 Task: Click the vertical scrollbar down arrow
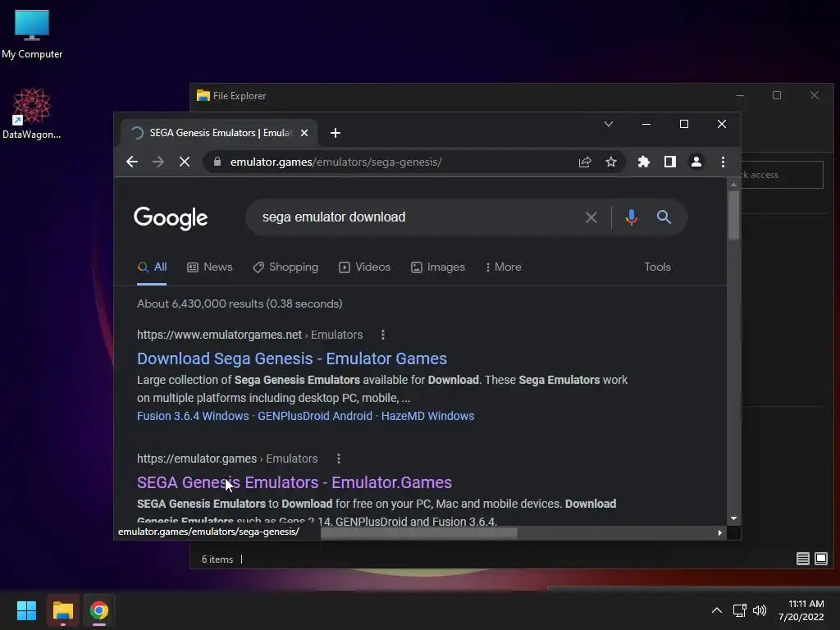click(x=734, y=518)
